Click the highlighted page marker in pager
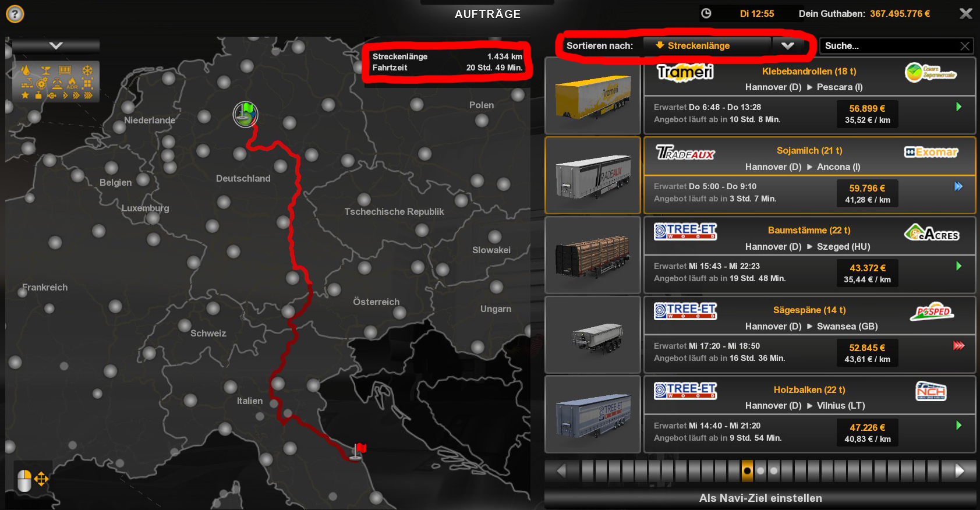The width and height of the screenshot is (980, 510). pos(747,470)
